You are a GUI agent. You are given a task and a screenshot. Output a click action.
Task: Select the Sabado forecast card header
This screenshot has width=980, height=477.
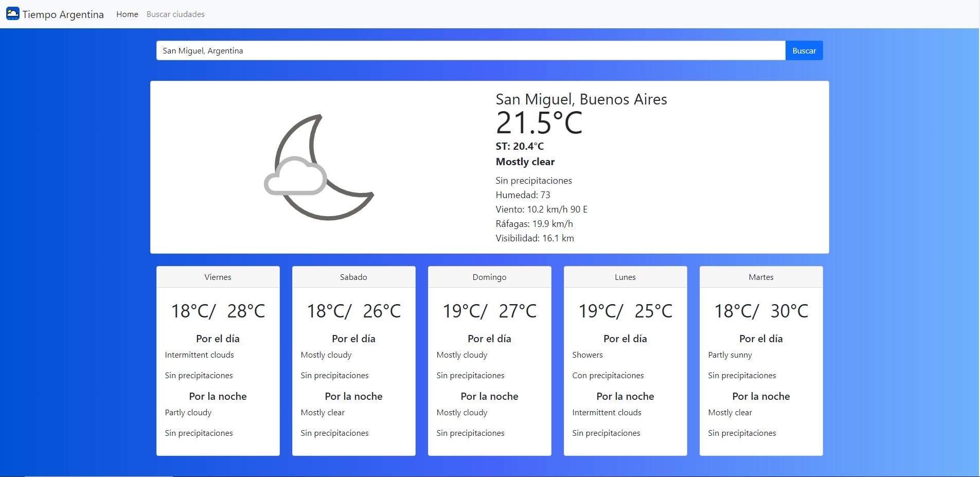click(353, 277)
